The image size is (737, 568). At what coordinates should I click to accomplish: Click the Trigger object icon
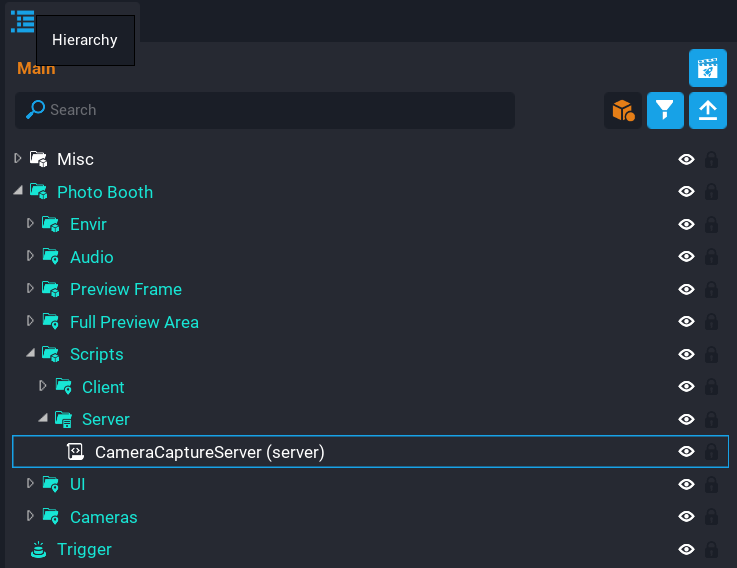pyautogui.click(x=39, y=549)
